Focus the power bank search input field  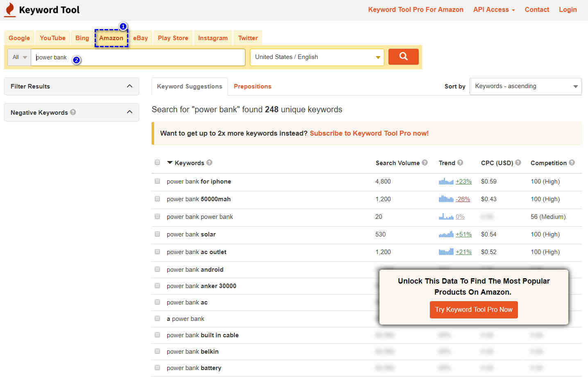click(x=138, y=57)
